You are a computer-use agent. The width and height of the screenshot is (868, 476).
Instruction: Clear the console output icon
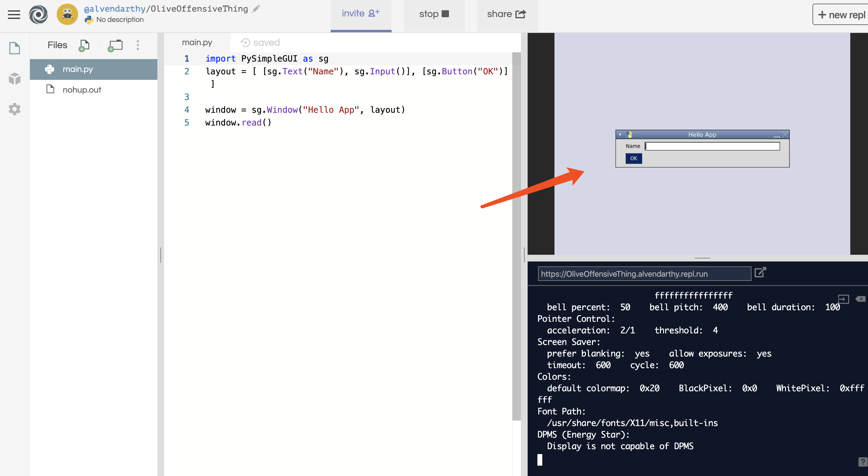(x=860, y=299)
